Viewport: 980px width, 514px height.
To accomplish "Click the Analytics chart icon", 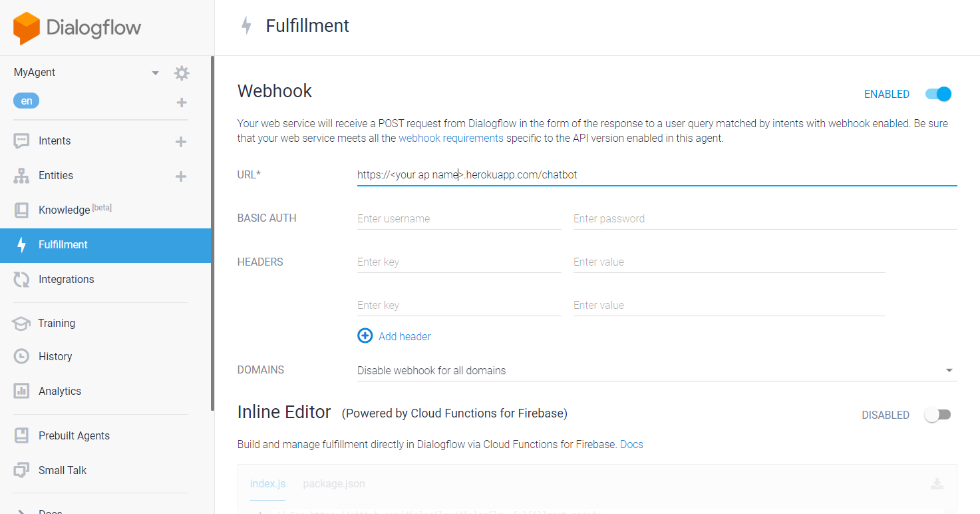I will click(x=21, y=391).
